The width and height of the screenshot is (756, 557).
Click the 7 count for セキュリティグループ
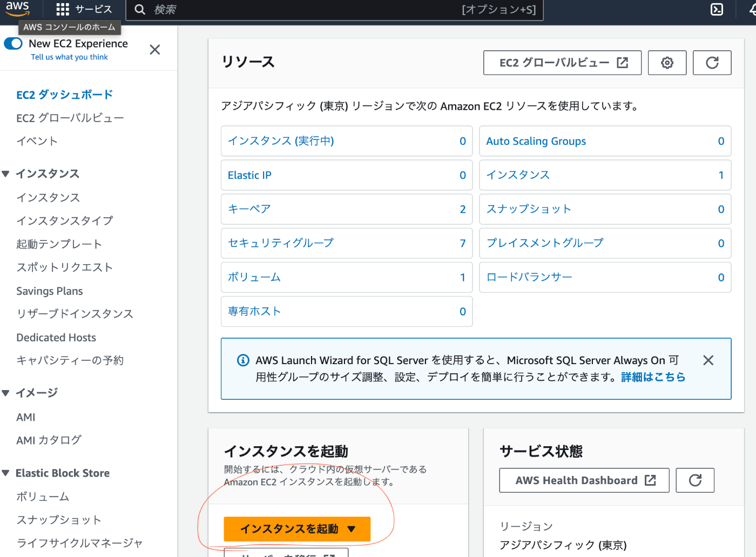click(x=463, y=243)
